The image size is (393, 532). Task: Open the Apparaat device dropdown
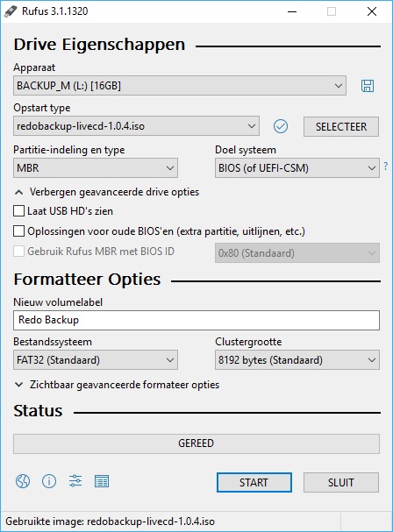pos(180,86)
